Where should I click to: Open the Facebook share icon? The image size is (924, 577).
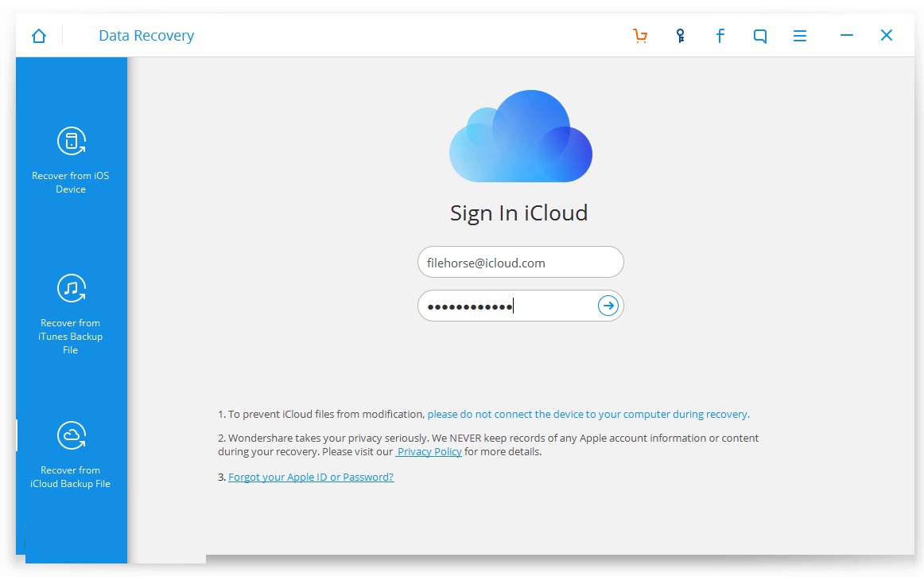click(720, 36)
